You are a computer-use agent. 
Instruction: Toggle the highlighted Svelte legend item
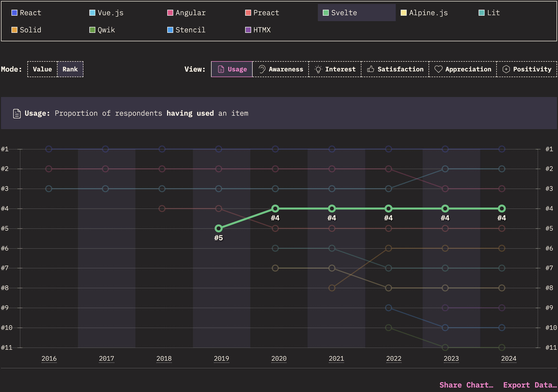click(x=356, y=13)
